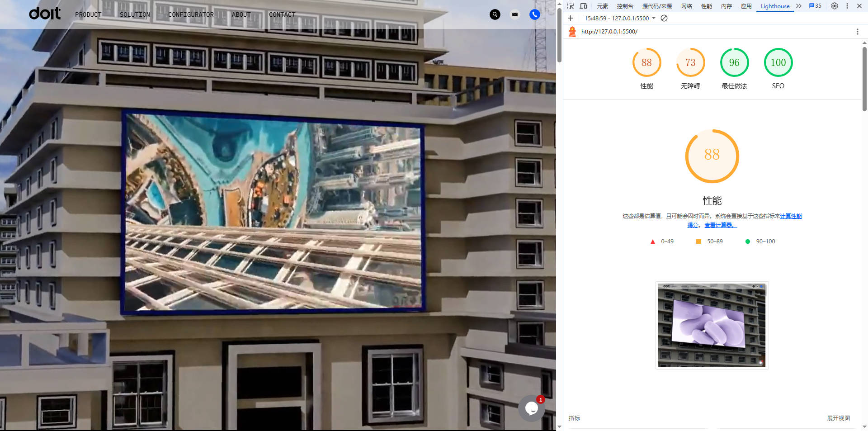868x431 pixels.
Task: Open DevTools settings gear
Action: click(x=835, y=6)
